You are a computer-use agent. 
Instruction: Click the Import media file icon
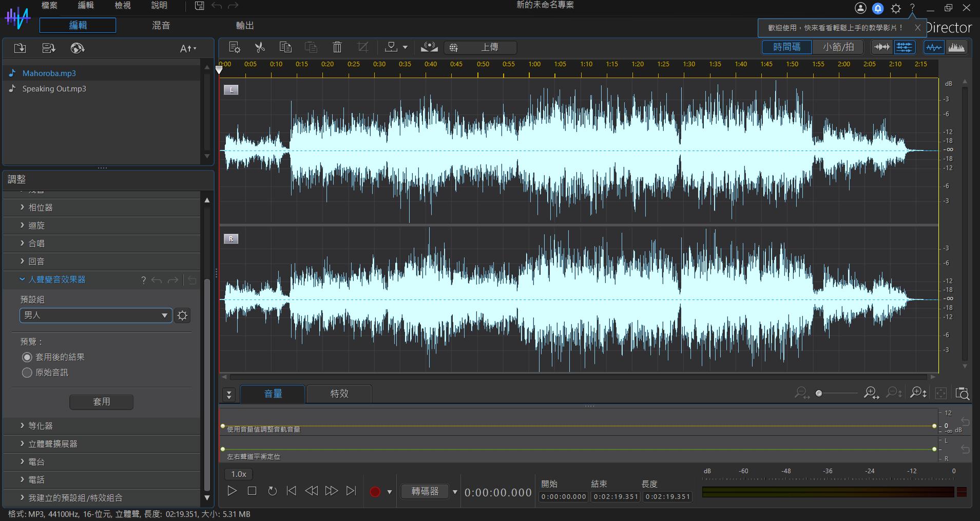(x=19, y=48)
